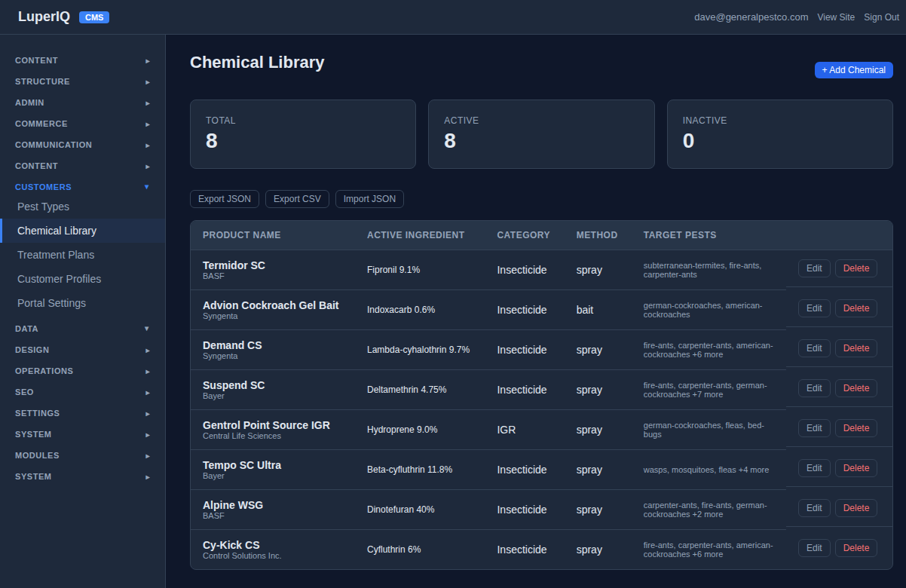Click the Import JSON button
906x588 pixels.
tap(369, 198)
